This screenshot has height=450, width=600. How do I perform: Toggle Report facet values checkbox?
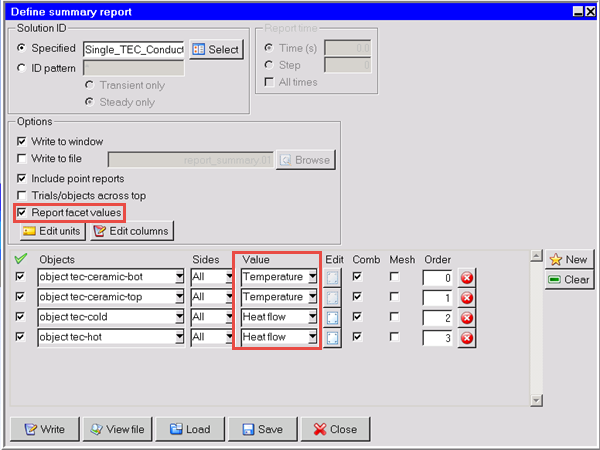22,212
